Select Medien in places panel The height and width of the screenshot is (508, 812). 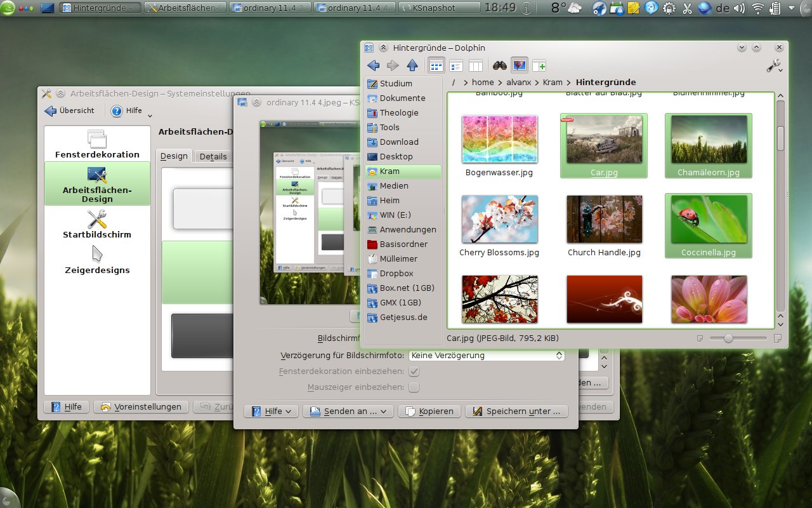[403, 185]
